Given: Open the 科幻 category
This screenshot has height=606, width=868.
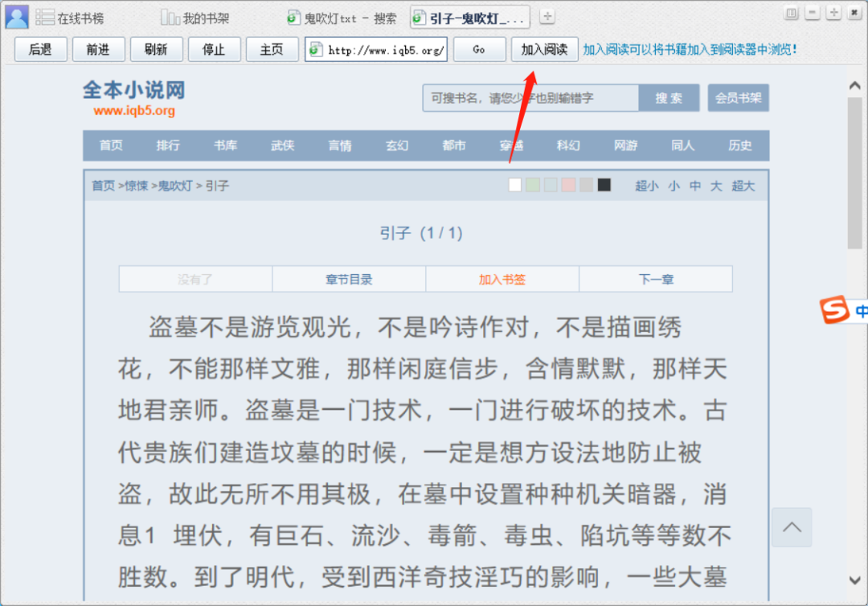Looking at the screenshot, I should coord(568,145).
